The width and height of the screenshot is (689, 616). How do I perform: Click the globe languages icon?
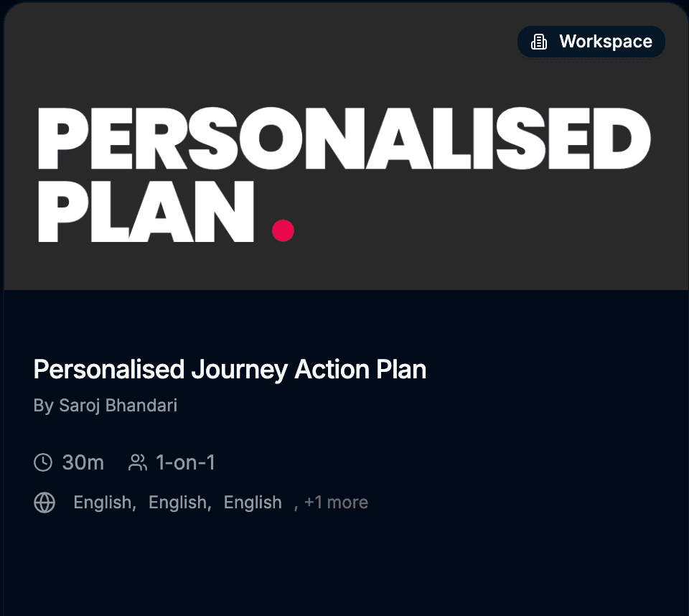(44, 503)
